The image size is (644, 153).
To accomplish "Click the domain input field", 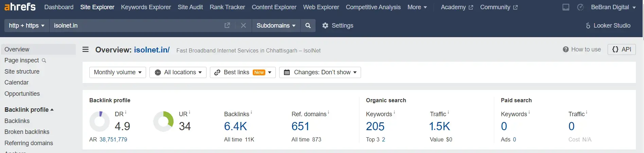I will coord(136,26).
